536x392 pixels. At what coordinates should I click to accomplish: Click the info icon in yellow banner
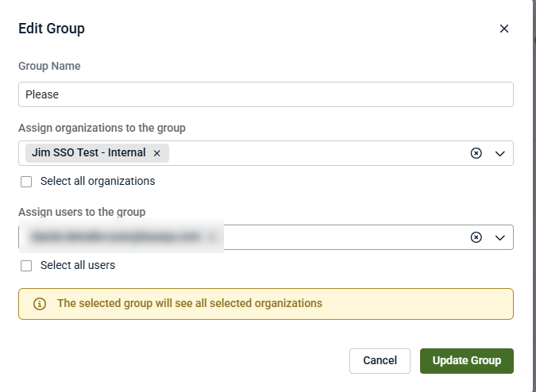(40, 304)
